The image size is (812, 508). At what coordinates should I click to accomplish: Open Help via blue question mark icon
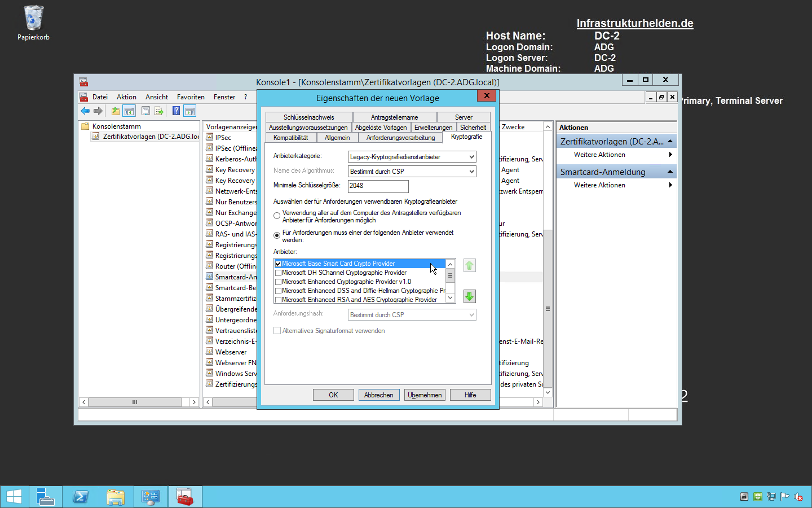(176, 111)
